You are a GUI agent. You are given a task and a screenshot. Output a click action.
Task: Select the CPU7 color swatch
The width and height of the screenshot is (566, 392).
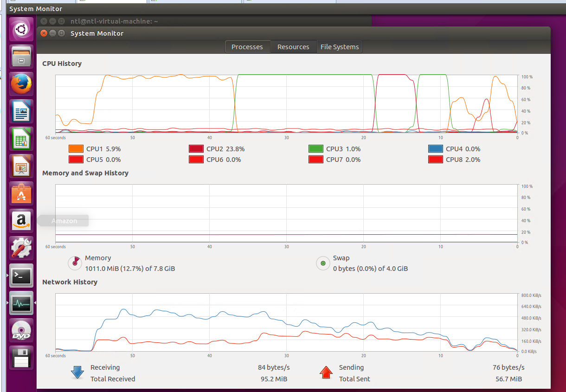pos(315,160)
